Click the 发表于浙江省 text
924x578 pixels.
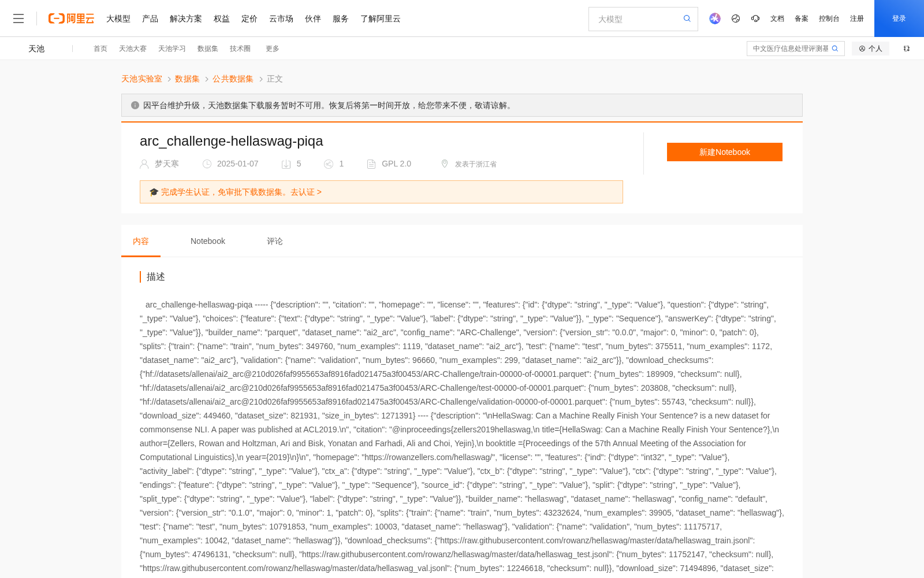476,164
